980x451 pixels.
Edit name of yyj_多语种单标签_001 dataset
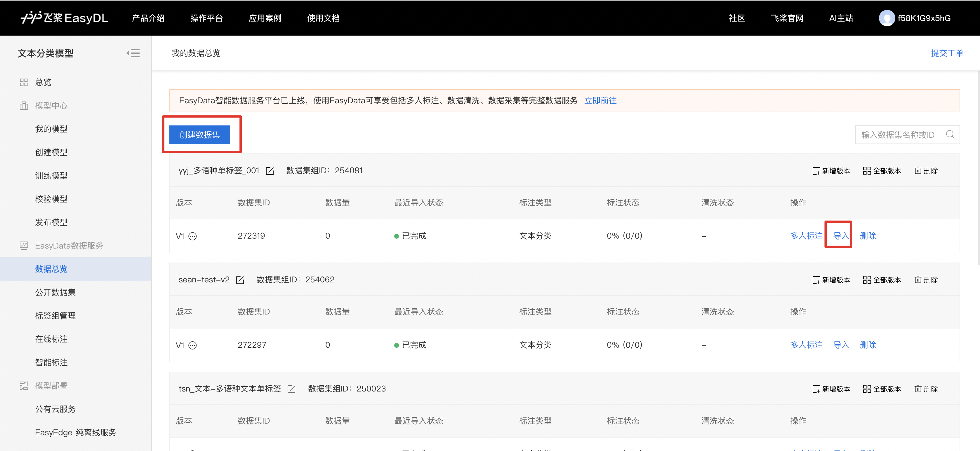click(270, 171)
